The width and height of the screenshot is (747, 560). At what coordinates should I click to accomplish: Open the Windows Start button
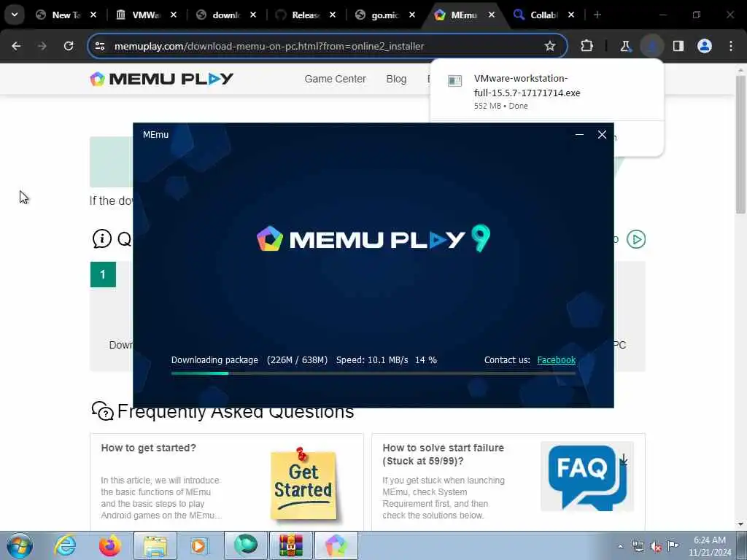pyautogui.click(x=20, y=545)
